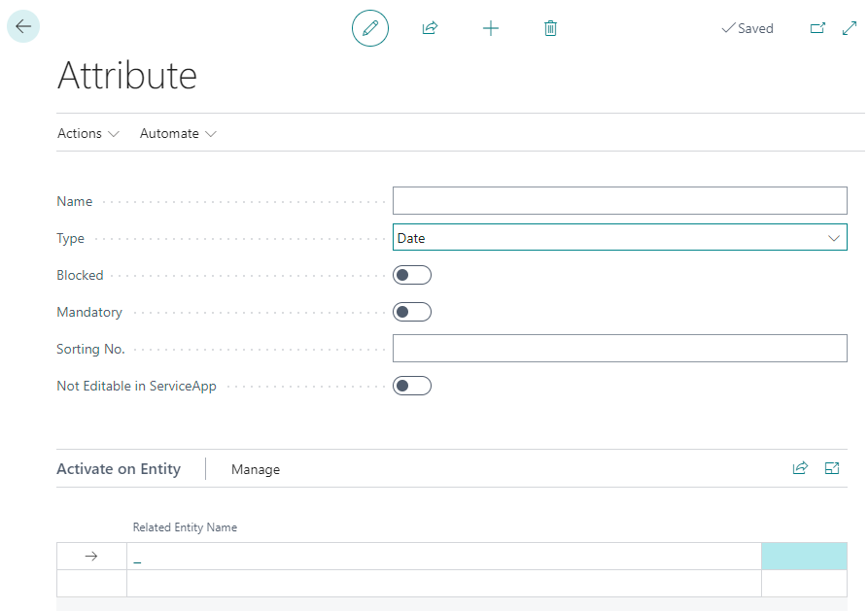Open the Manage menu

[x=256, y=469]
